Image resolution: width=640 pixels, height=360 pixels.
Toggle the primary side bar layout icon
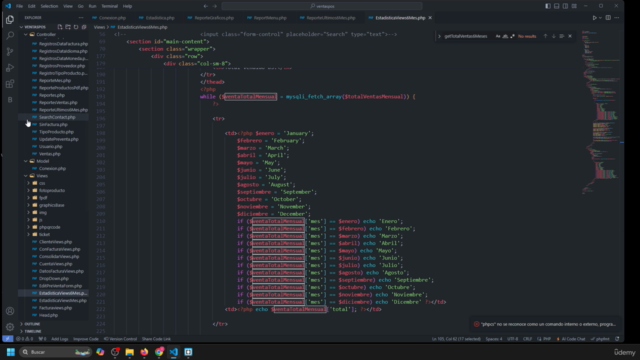point(548,6)
